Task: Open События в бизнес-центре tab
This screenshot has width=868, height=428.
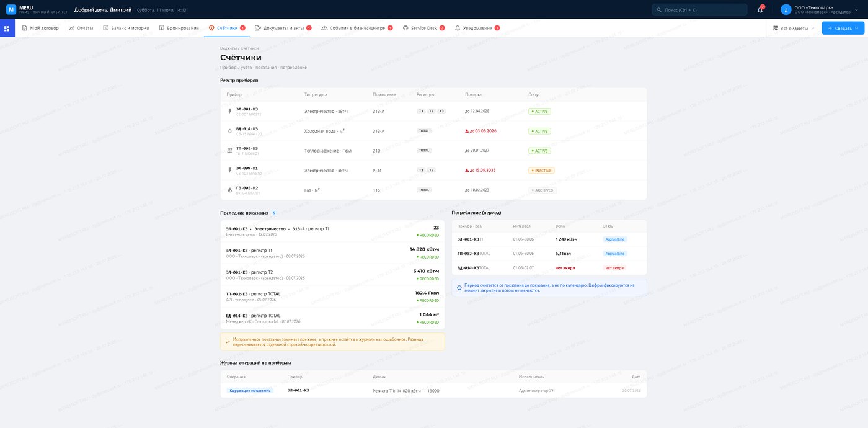Action: tap(357, 28)
